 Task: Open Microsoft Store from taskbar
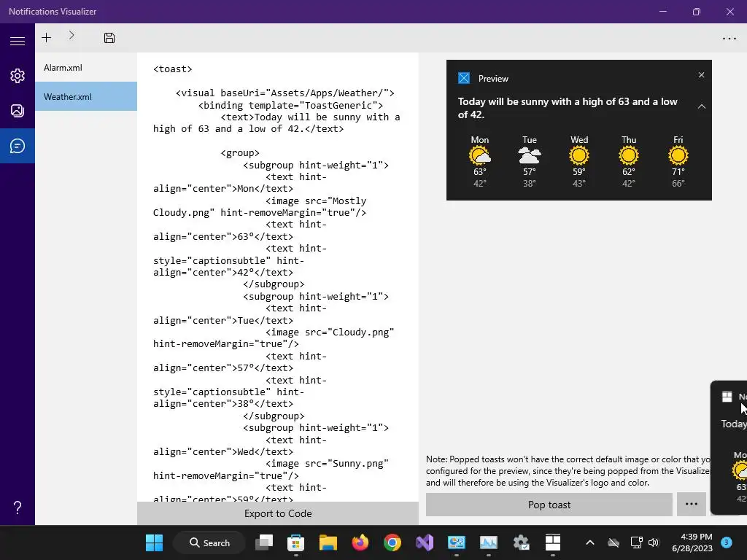tap(296, 542)
